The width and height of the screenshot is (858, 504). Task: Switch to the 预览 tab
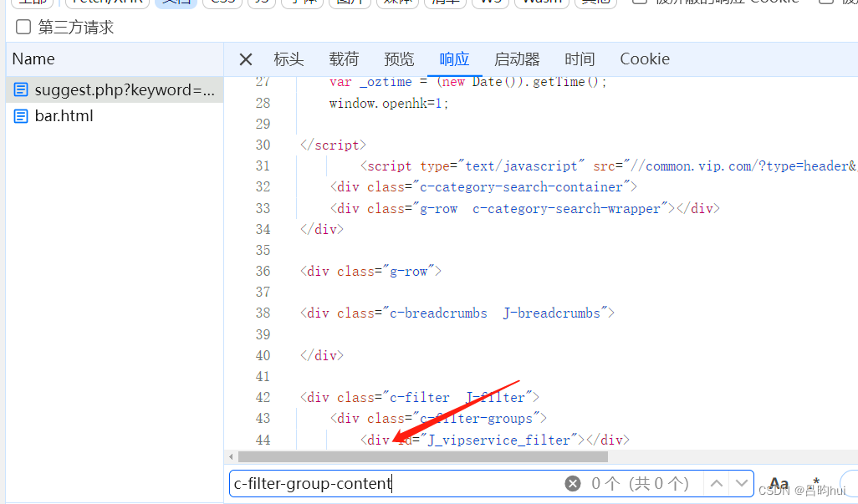[x=399, y=59]
